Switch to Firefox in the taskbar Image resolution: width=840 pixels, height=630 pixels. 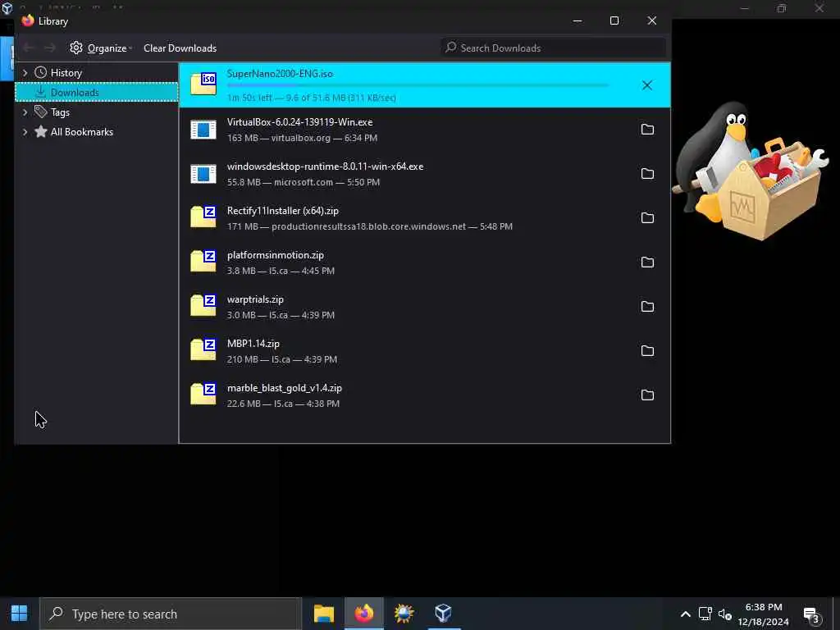click(363, 614)
